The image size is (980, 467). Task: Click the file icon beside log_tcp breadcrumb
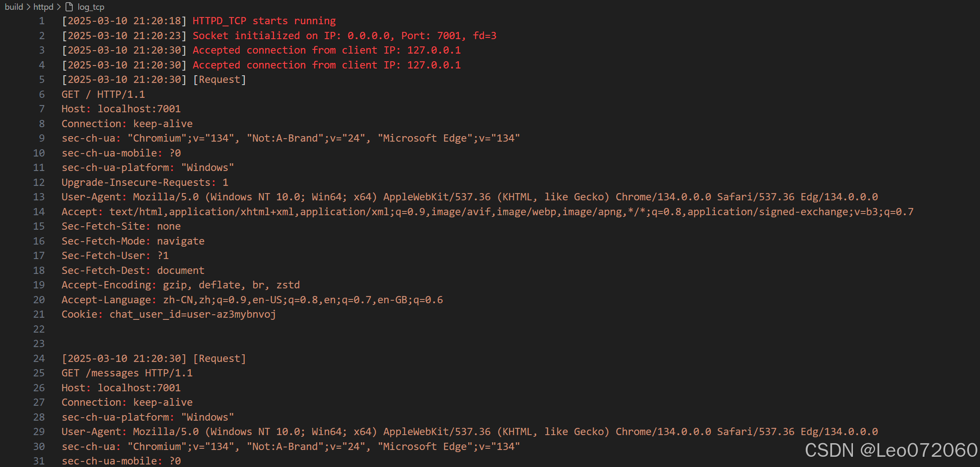[69, 7]
